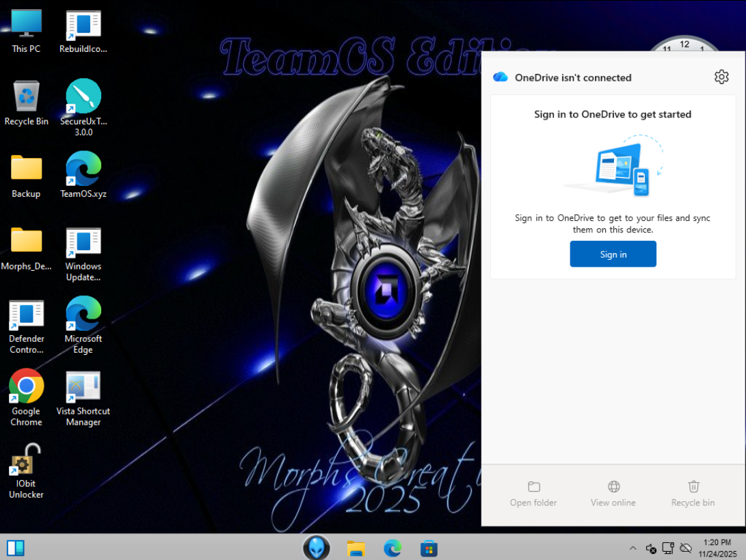Click the SecureUxTheme 3.0.0 shortcut
This screenshot has height=560, width=746.
[83, 97]
